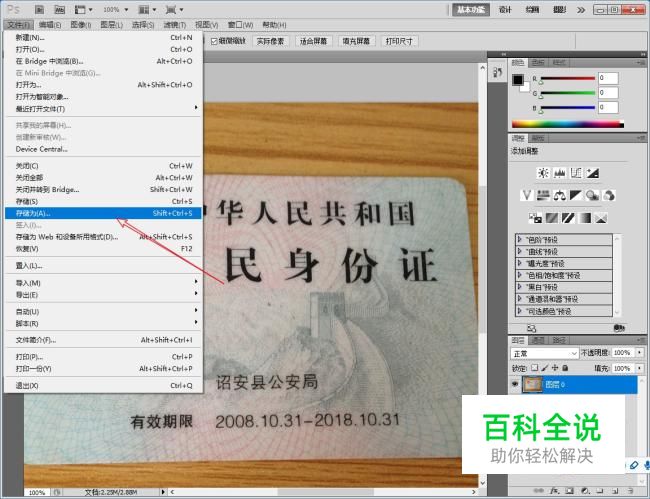Select 新建(N)... menu entry
This screenshot has width=650, height=499.
click(x=103, y=37)
